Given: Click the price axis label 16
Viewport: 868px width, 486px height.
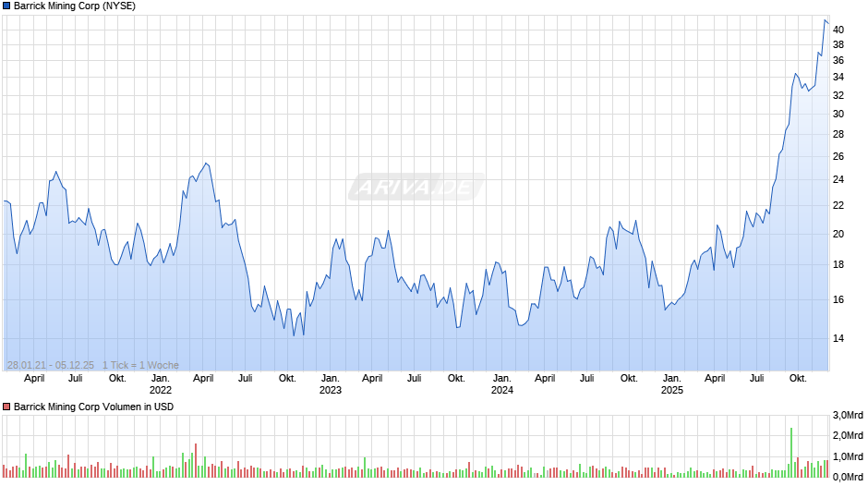Looking at the screenshot, I should tap(838, 299).
